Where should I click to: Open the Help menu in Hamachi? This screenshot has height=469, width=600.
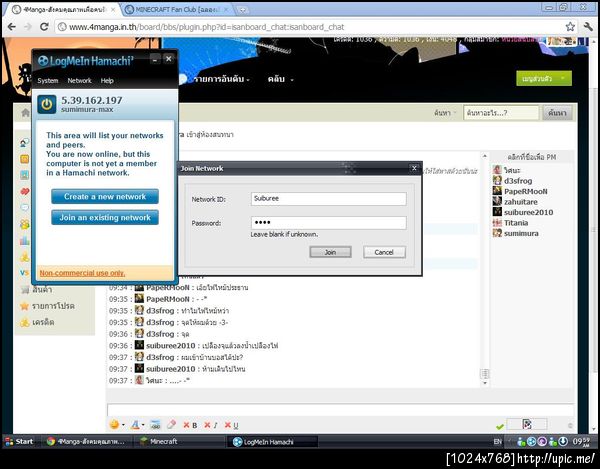pyautogui.click(x=107, y=81)
